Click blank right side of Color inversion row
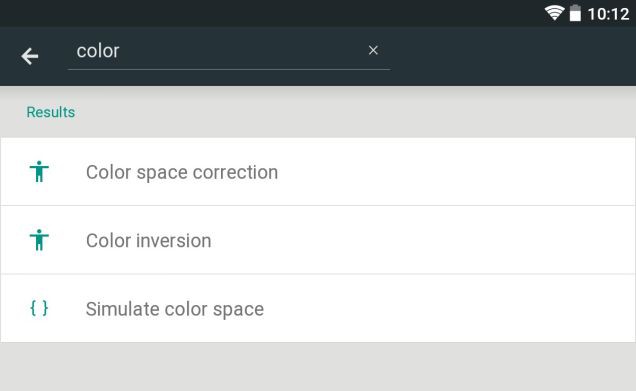Image resolution: width=636 pixels, height=391 pixels. pyautogui.click(x=446, y=240)
